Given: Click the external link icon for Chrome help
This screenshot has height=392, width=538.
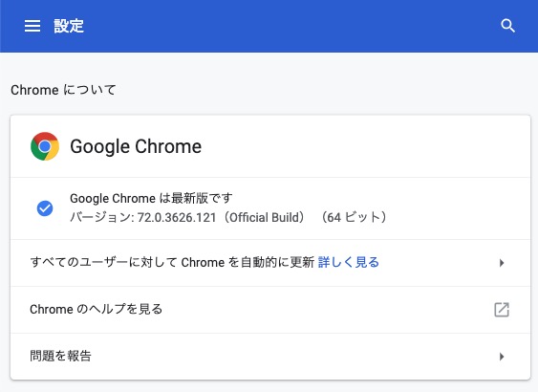Looking at the screenshot, I should pos(502,310).
